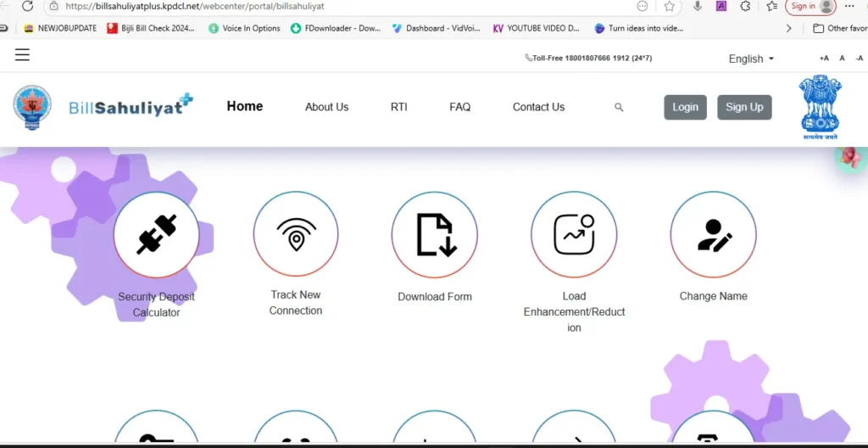This screenshot has width=868, height=448.
Task: Click the browser refresh icon
Action: tap(27, 6)
